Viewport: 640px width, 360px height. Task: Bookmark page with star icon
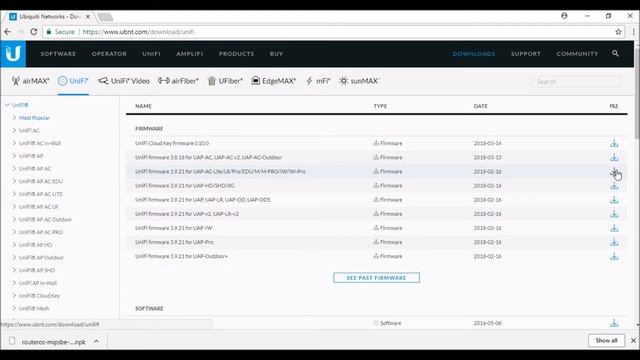tap(618, 31)
